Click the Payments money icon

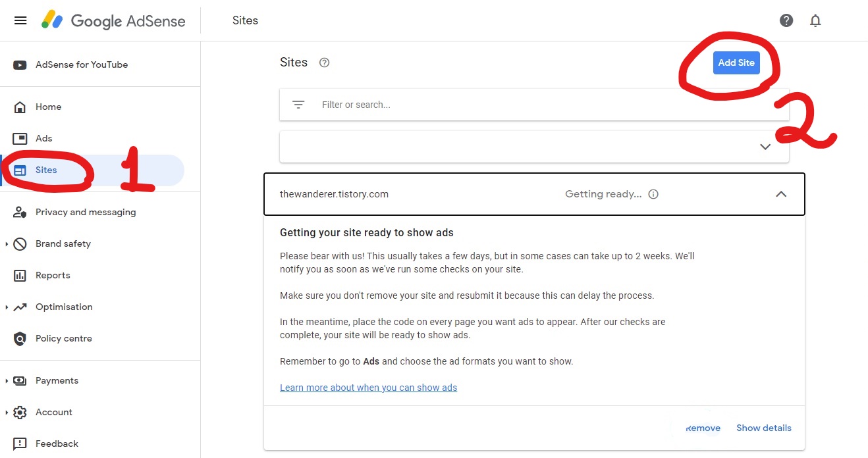click(x=20, y=381)
